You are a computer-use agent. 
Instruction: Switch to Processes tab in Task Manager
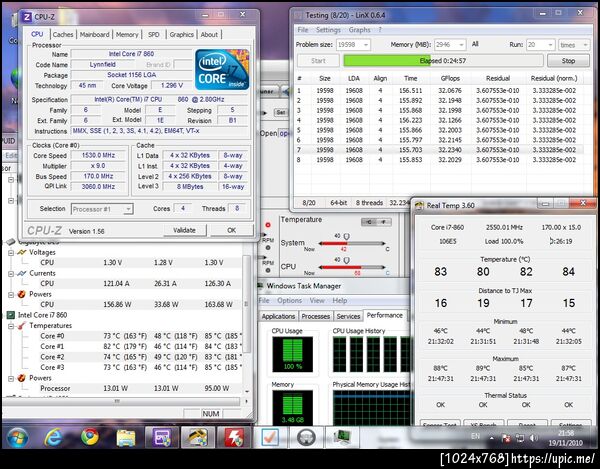(315, 316)
